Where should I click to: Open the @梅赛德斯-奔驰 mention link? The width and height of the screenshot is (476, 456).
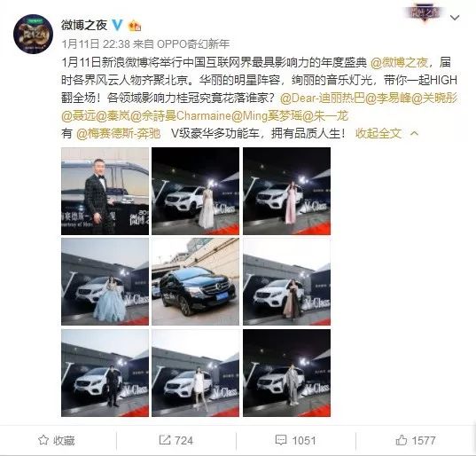[119, 133]
